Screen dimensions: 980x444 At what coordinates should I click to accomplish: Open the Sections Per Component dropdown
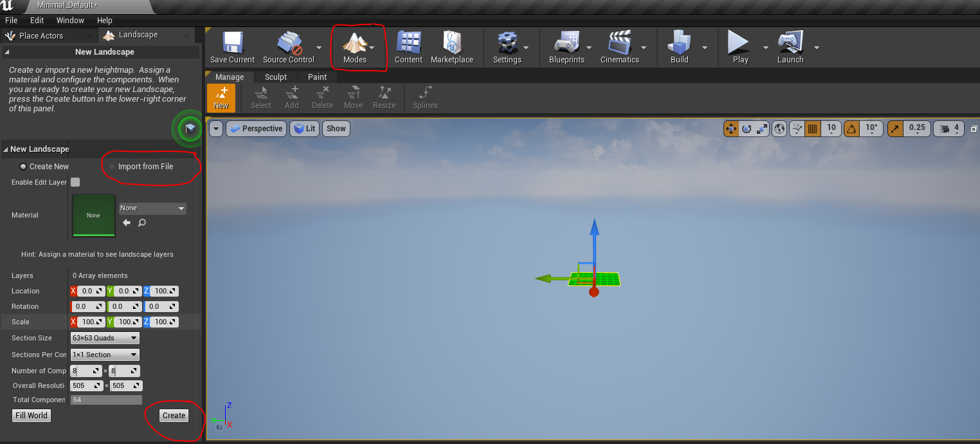pyautogui.click(x=104, y=355)
